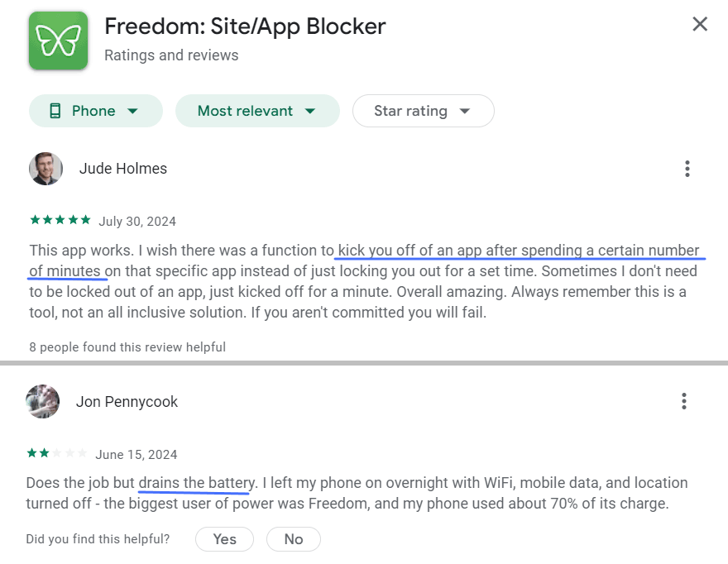Open Jon Pennycook's review options menu
728x564 pixels.
coord(684,400)
